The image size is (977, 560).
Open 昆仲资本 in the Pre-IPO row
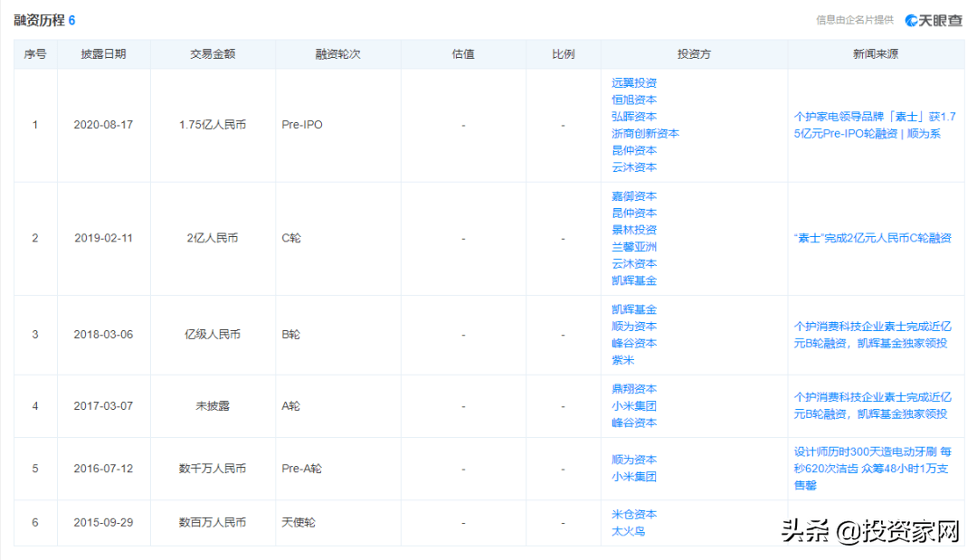[x=633, y=150]
